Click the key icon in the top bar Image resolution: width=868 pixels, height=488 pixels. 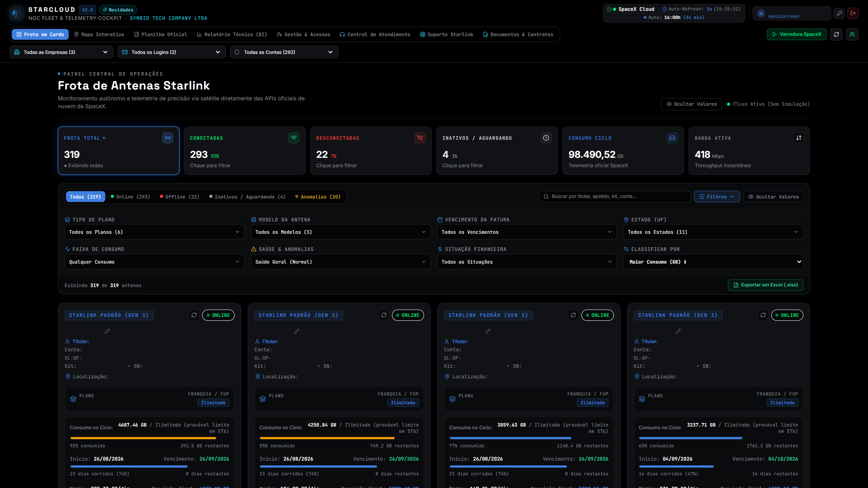click(839, 13)
